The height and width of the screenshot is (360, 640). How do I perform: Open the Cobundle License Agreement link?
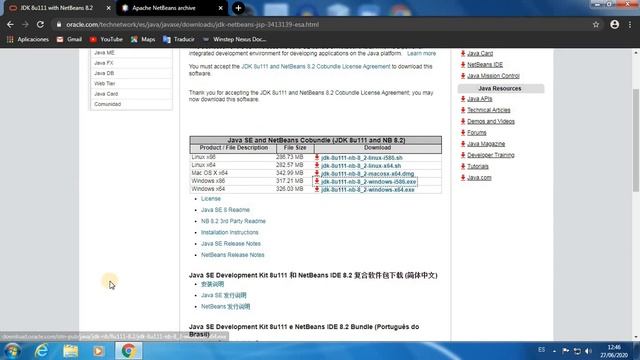coord(316,66)
